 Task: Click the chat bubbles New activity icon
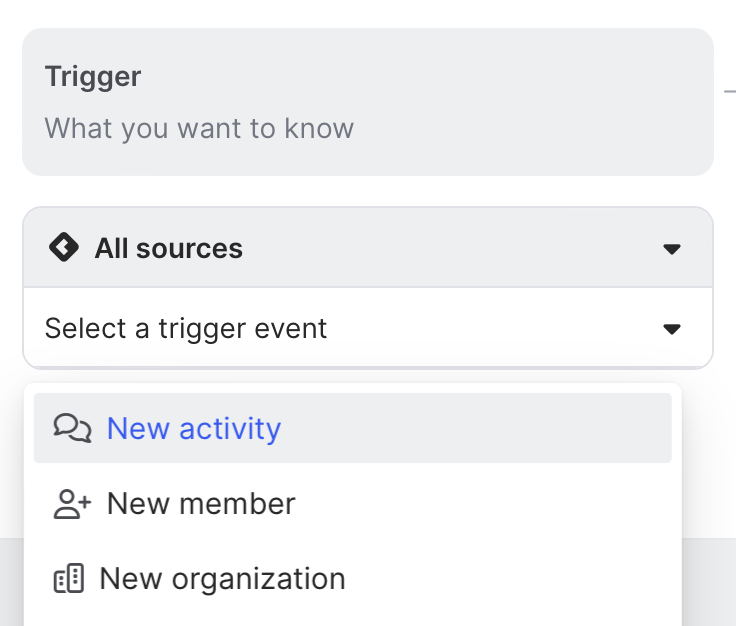pyautogui.click(x=72, y=428)
